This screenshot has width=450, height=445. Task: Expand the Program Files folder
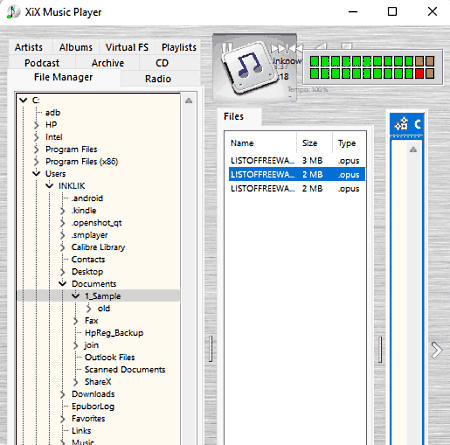(x=36, y=149)
